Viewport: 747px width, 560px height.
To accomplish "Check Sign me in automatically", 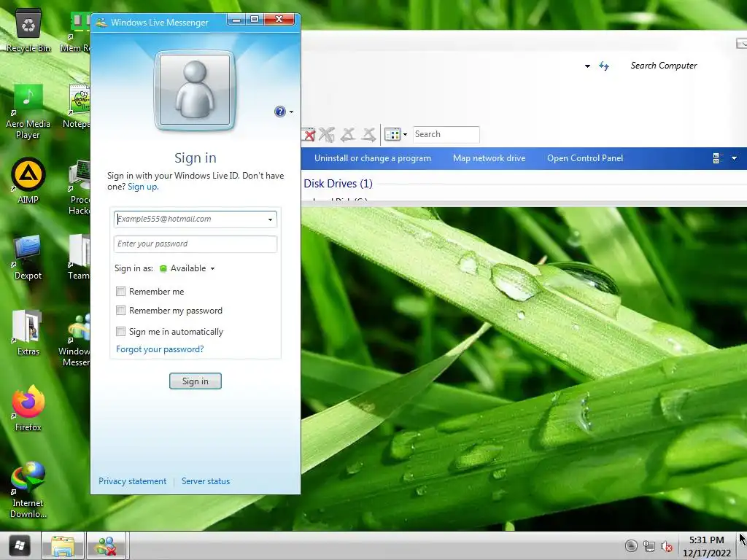I will [121, 332].
